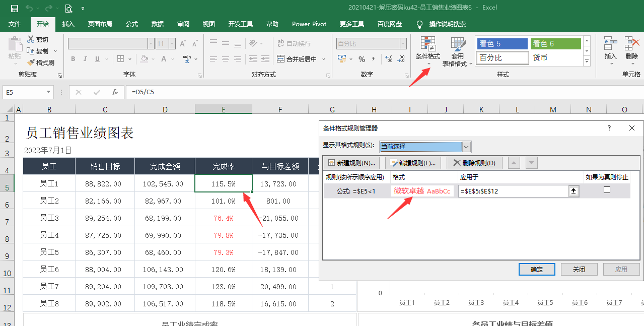Expand the cell styles gallery More arrow
The height and width of the screenshot is (326, 644).
587,61
